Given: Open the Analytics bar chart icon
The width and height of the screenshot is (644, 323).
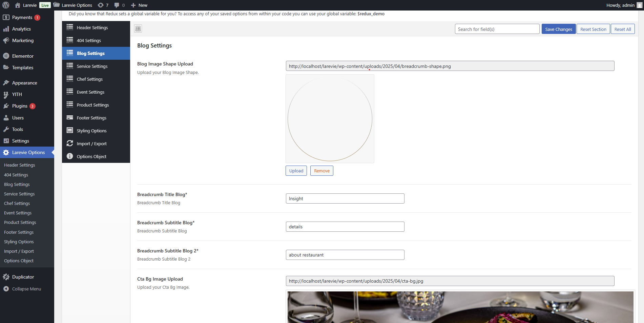Looking at the screenshot, I should pyautogui.click(x=6, y=29).
